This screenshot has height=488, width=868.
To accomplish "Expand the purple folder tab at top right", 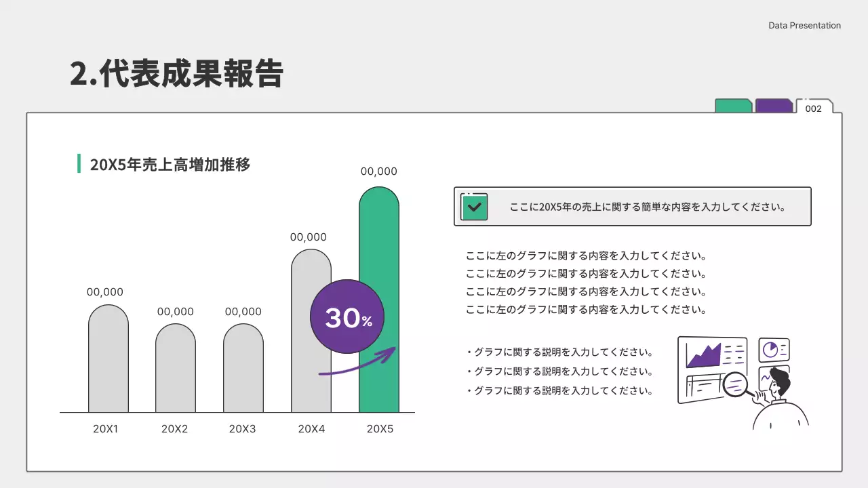I will (x=773, y=106).
